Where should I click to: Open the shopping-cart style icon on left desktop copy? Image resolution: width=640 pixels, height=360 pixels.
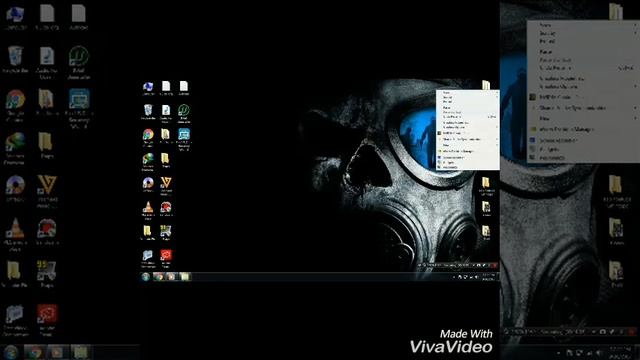(47, 271)
